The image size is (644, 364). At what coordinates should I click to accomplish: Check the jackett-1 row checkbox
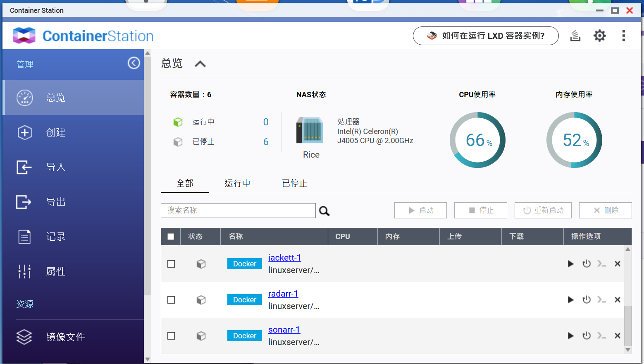click(x=171, y=264)
